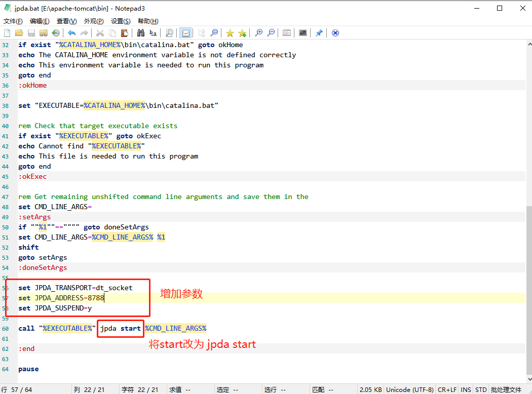Change the 批处理文件 syntax scheme
This screenshot has width=532, height=394.
click(x=506, y=389)
